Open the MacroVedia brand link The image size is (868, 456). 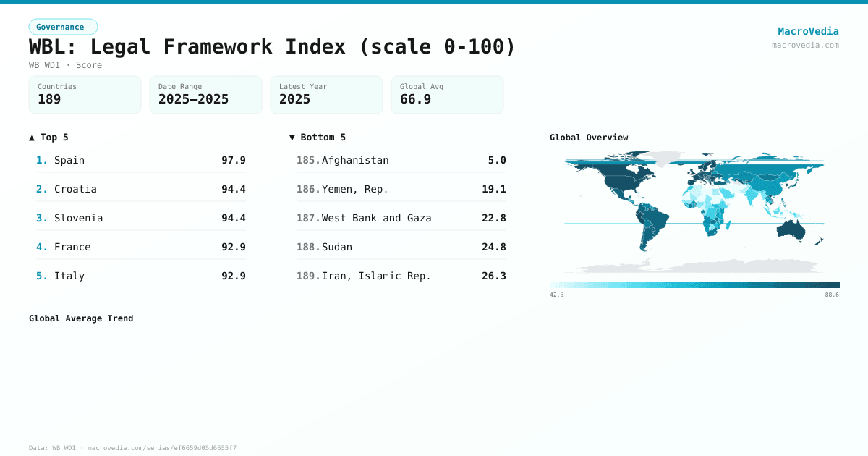point(808,31)
